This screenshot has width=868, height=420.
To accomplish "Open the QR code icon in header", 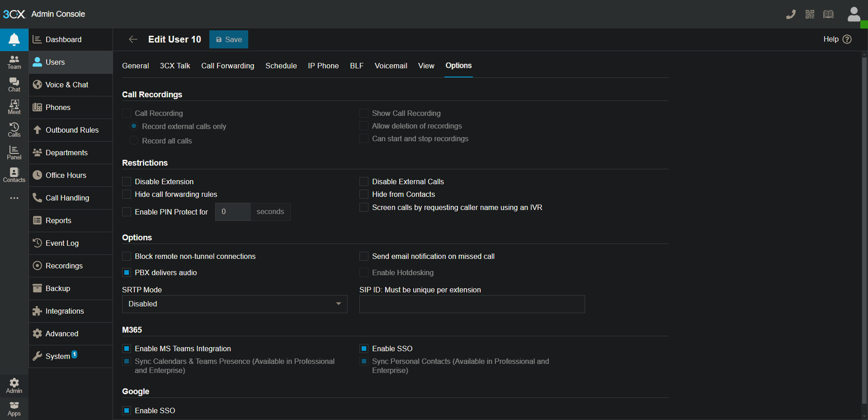I will coord(810,14).
